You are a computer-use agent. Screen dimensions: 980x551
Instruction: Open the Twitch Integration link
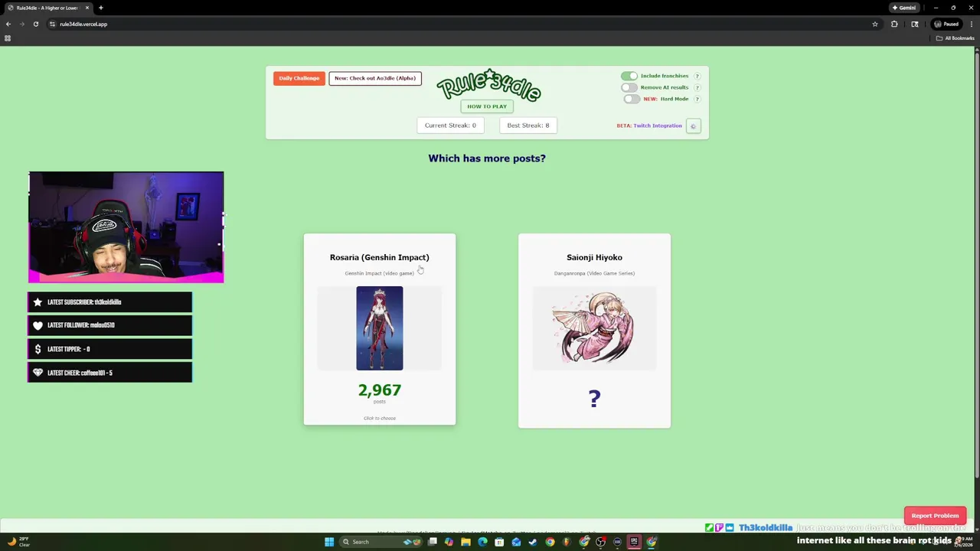coord(658,126)
